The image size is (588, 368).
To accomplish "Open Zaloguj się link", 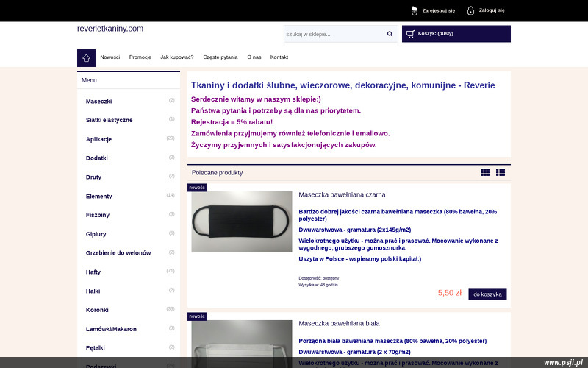I will click(492, 10).
